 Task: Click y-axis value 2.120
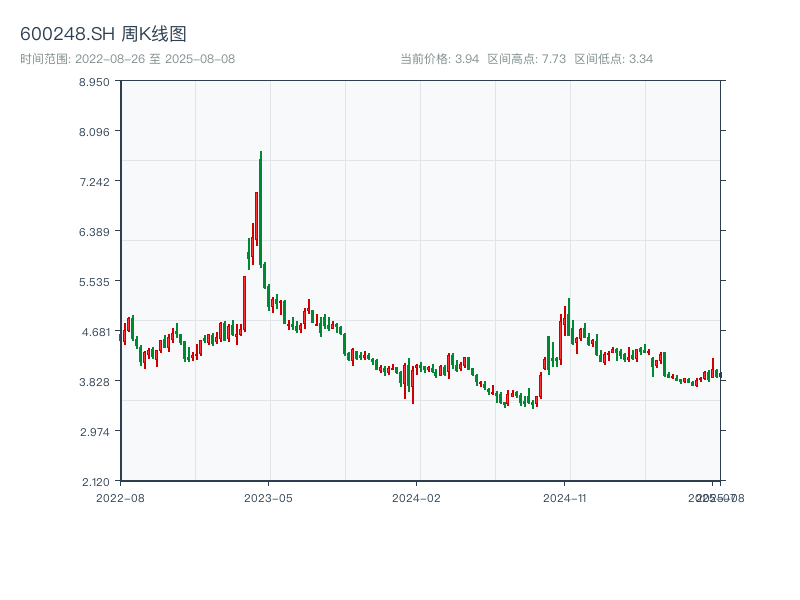[95, 482]
